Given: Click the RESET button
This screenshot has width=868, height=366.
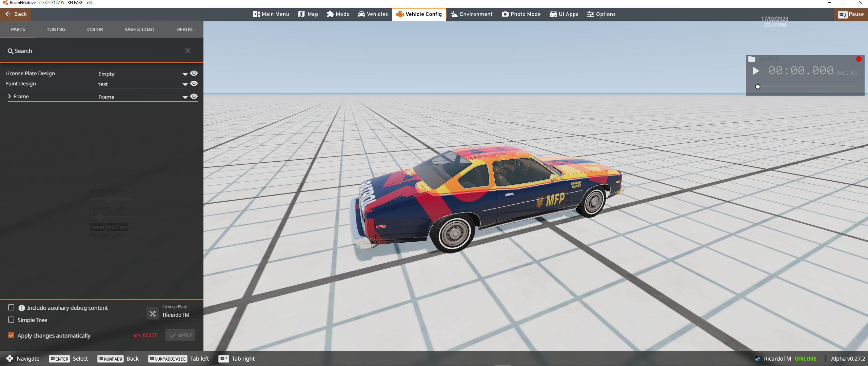Looking at the screenshot, I should 145,335.
